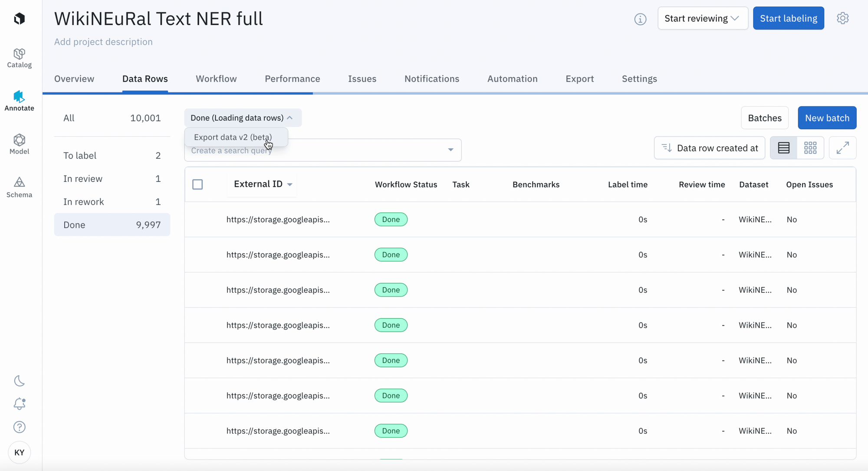The width and height of the screenshot is (868, 471).
Task: Open the help question mark icon
Action: click(x=19, y=427)
